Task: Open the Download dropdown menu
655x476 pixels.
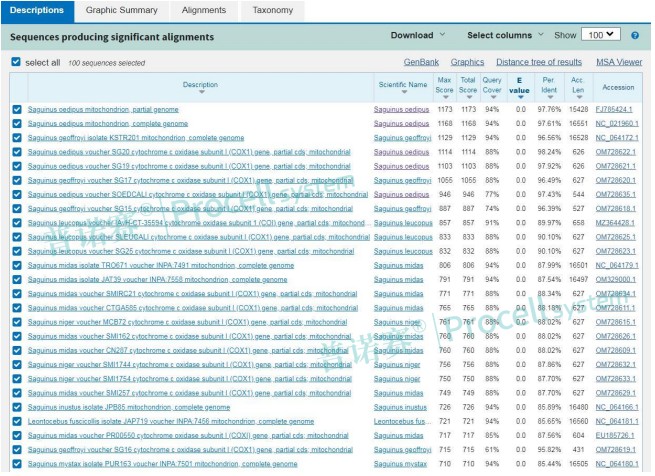Action: [x=418, y=35]
